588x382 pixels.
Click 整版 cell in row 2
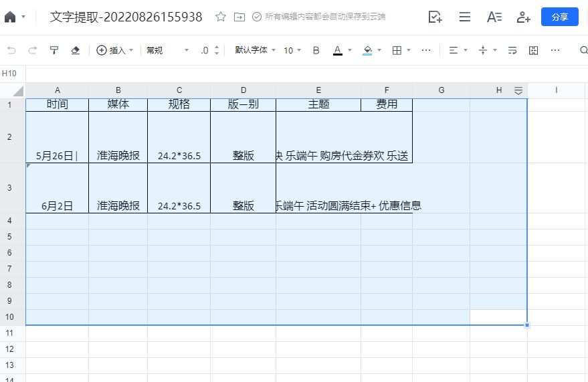[x=243, y=137]
